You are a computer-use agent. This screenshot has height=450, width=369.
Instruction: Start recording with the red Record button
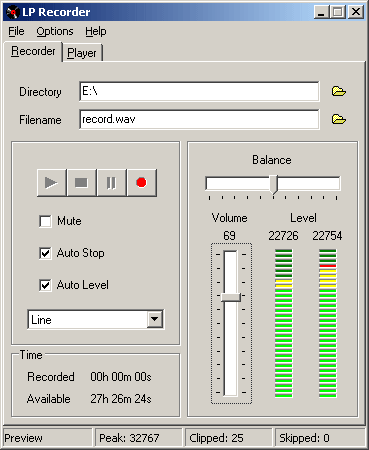142,183
